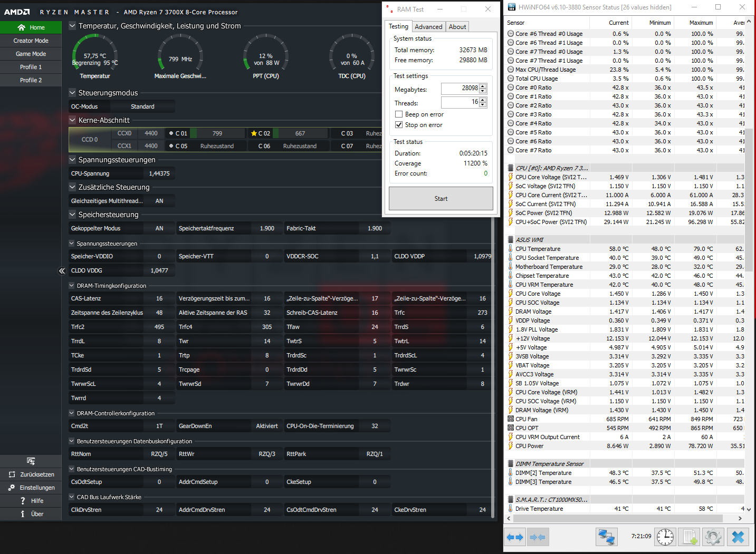
Task: Collapse CAD Bus Laufwerk Stärke section
Action: coord(72,497)
